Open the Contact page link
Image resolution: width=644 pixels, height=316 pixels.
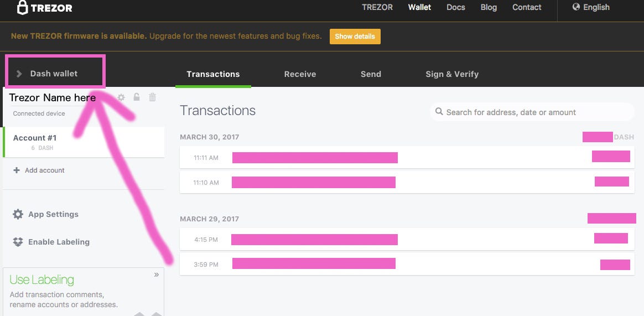(527, 7)
